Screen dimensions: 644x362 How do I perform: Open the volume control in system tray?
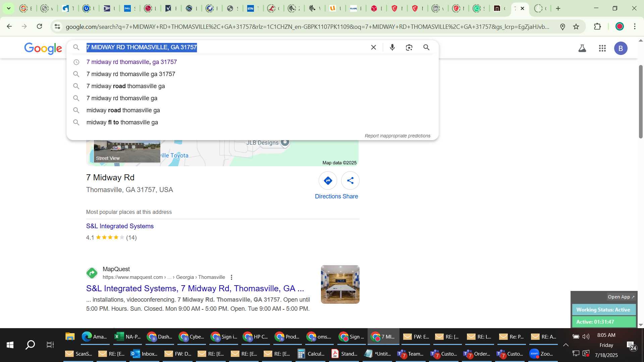(586, 337)
